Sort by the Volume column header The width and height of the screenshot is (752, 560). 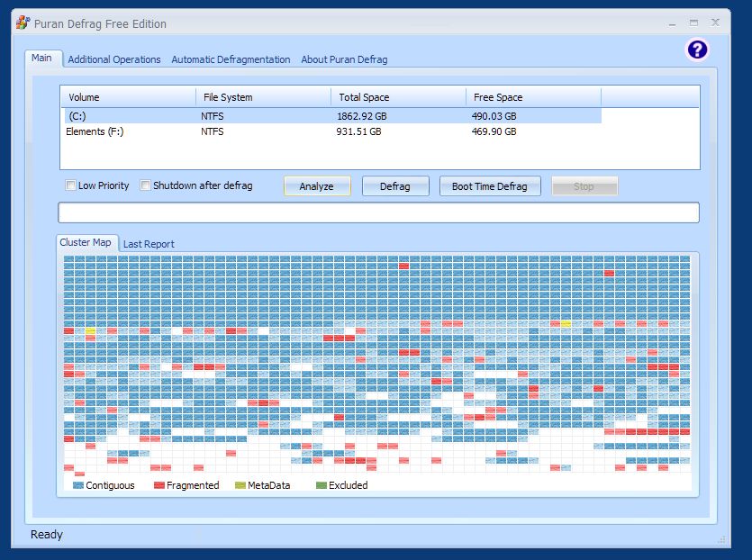pyautogui.click(x=129, y=97)
